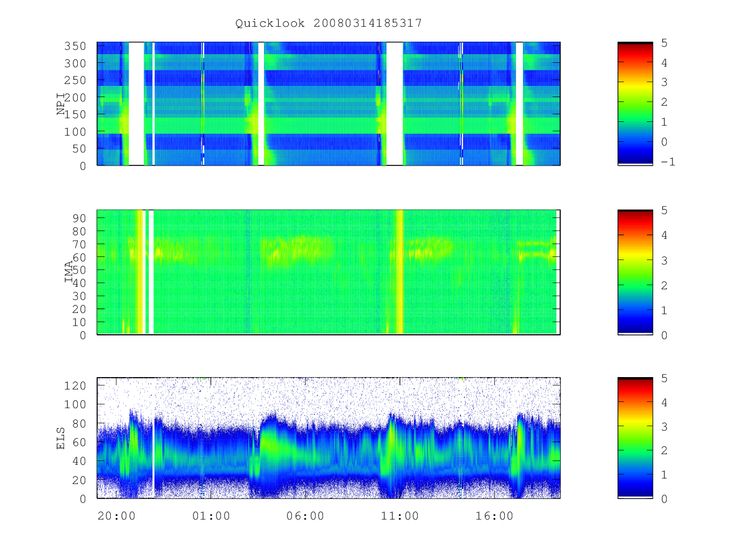Click the 4 label on ELS colorbar
Screen dimensions: 747x560
[x=664, y=402]
